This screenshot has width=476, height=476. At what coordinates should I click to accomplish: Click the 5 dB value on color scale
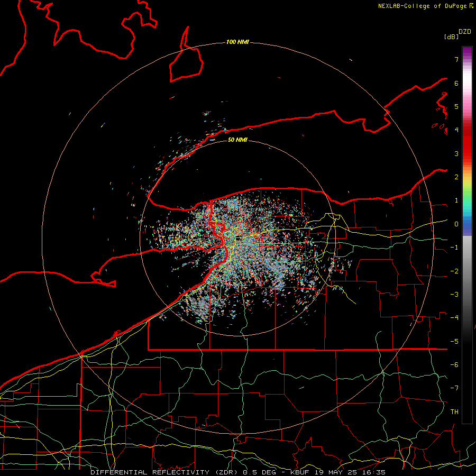tap(456, 106)
